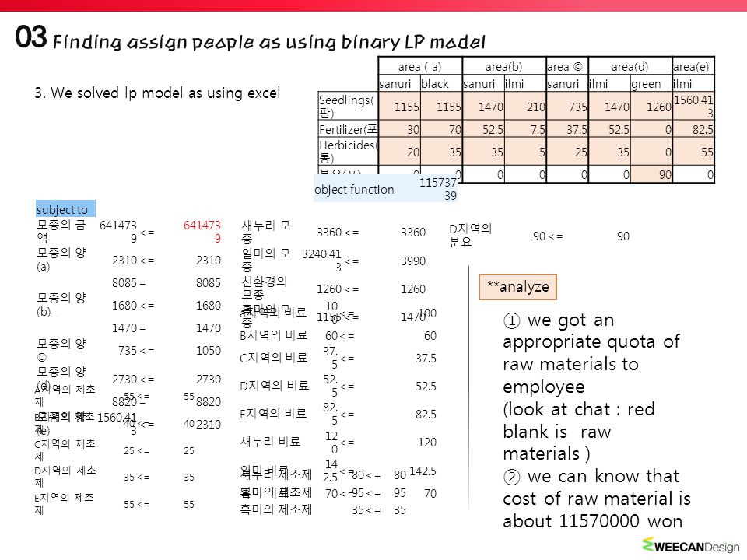Select the 'Fertilizer(포' row label
This screenshot has height=560, width=747.
click(349, 129)
